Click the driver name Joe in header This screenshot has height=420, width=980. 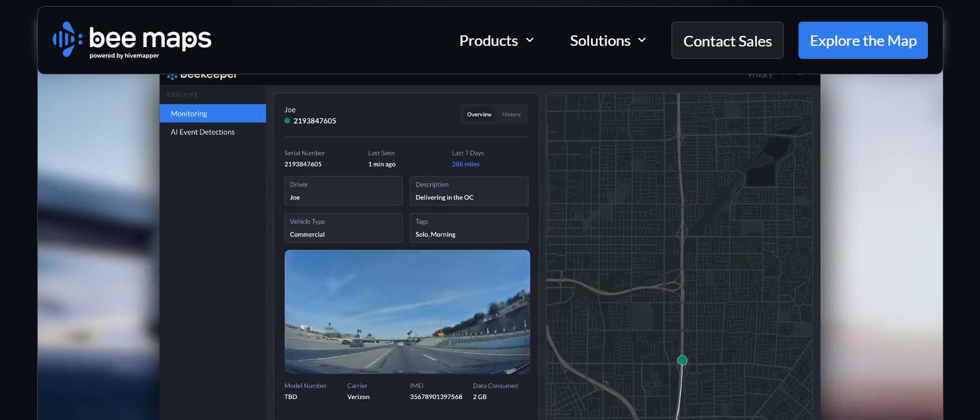290,110
